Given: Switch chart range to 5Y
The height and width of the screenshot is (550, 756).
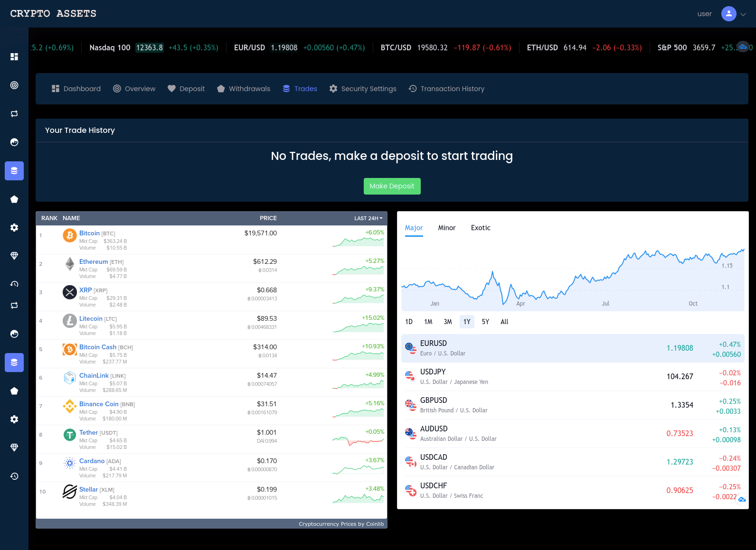Looking at the screenshot, I should pos(485,322).
